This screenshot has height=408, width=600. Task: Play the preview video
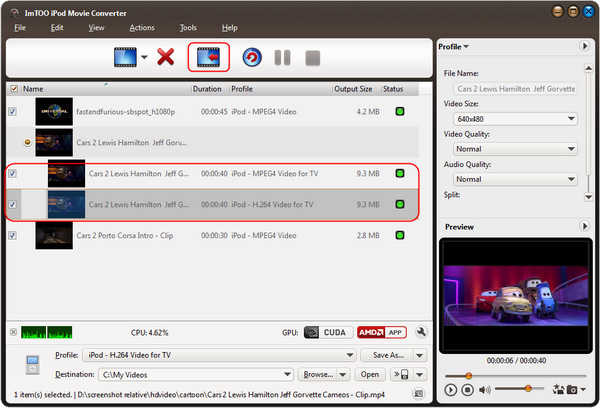(x=450, y=390)
